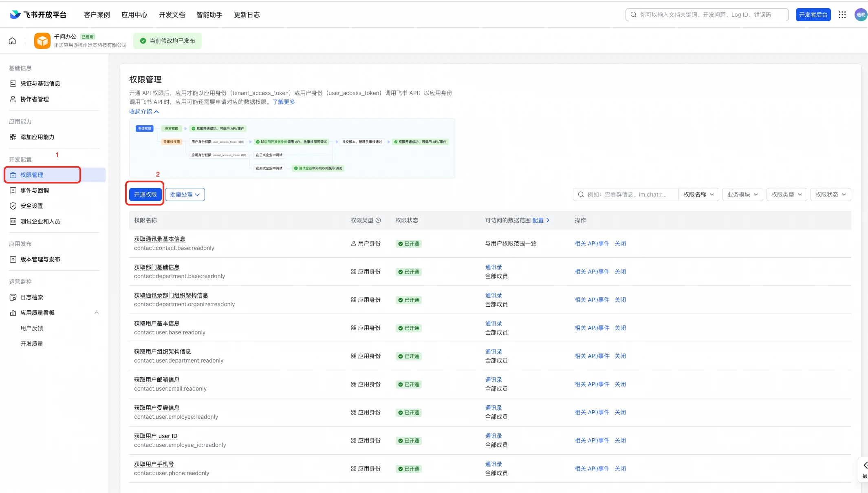
Task: Click the 开通权限 button
Action: [145, 195]
